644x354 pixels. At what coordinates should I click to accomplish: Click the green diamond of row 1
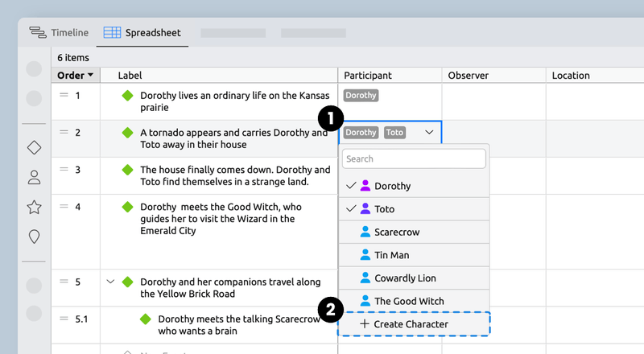click(128, 96)
